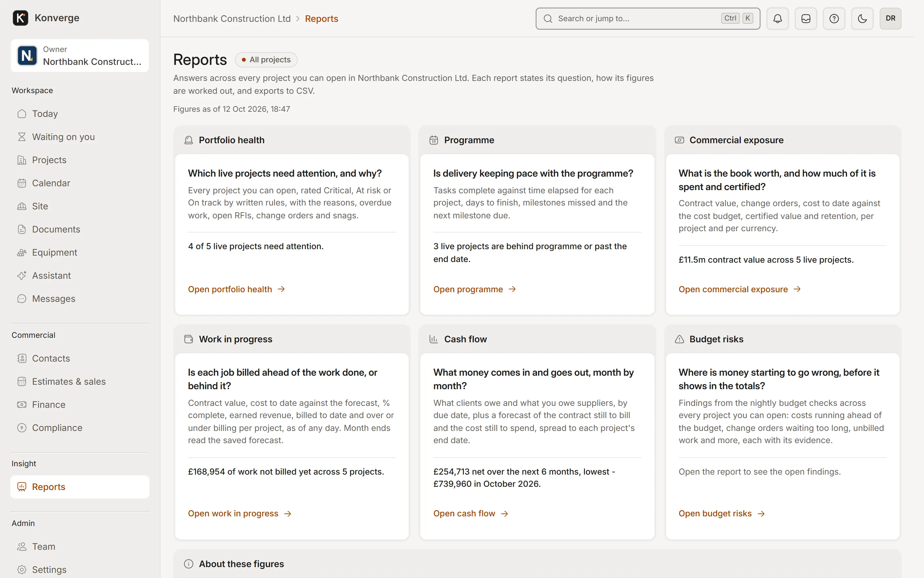Open the inbox tray icon

[806, 18]
